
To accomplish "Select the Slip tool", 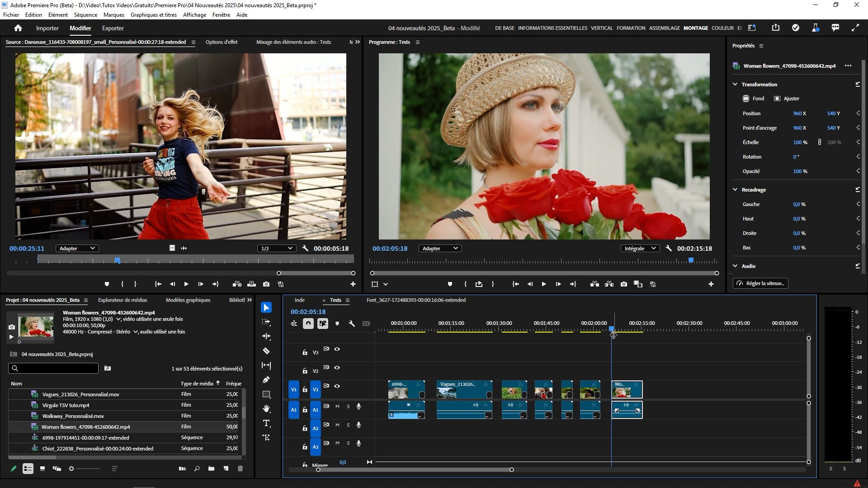I will click(x=266, y=366).
